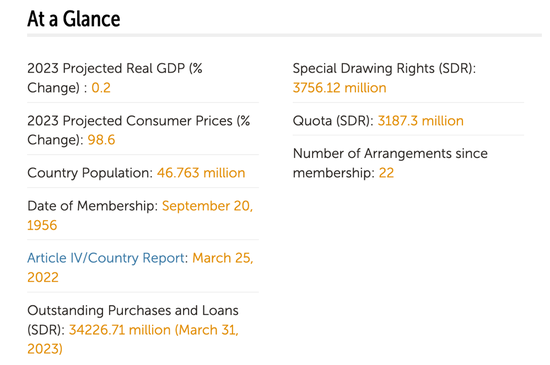Click the Number of Arrangements since membership label

pyautogui.click(x=390, y=163)
